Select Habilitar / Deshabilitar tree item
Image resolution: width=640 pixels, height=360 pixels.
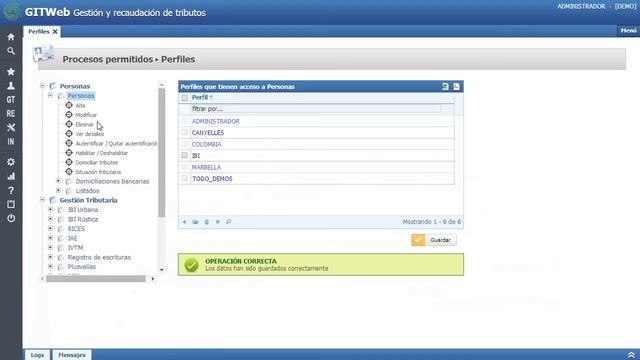102,153
